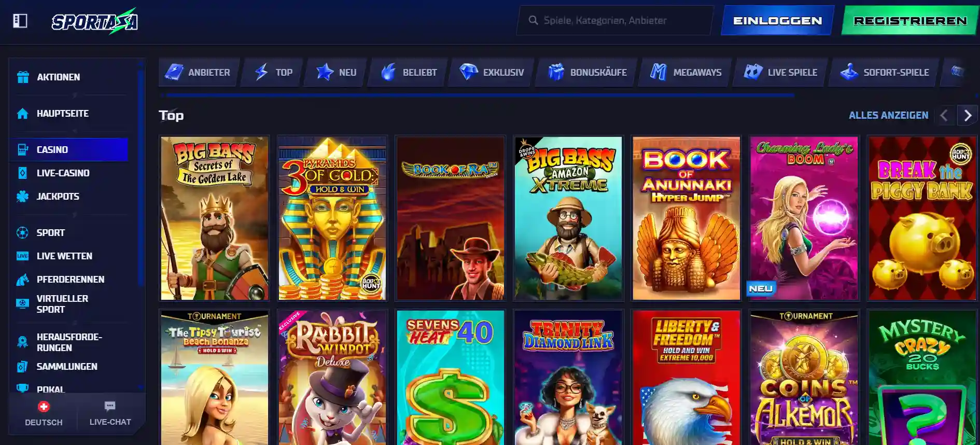The height and width of the screenshot is (445, 980).
Task: Open Break the Piggy Bank game
Action: pos(922,218)
